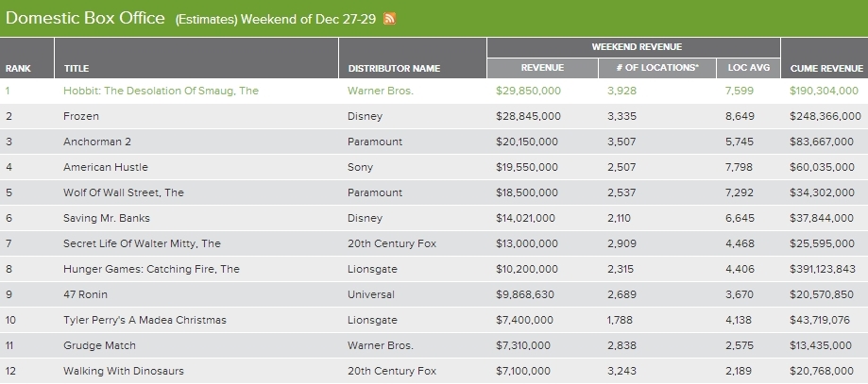Sort by the TITLE column header

point(77,69)
